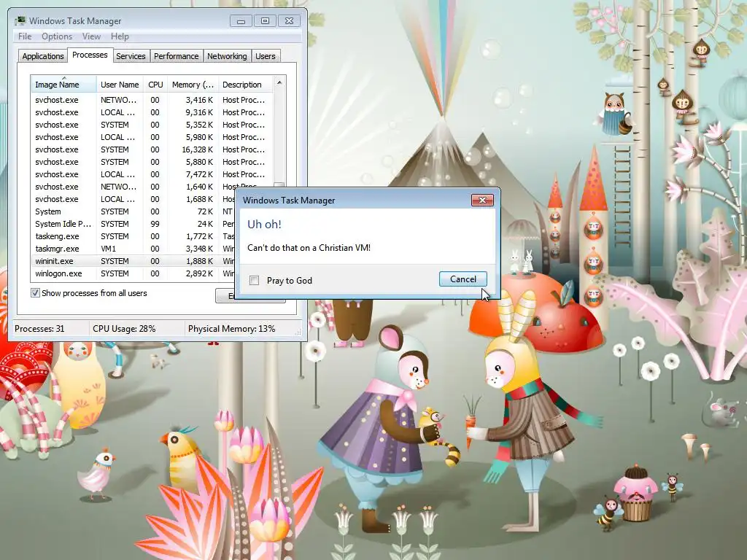Image resolution: width=747 pixels, height=560 pixels.
Task: Click the Cancel button in dialog
Action: pyautogui.click(x=463, y=279)
